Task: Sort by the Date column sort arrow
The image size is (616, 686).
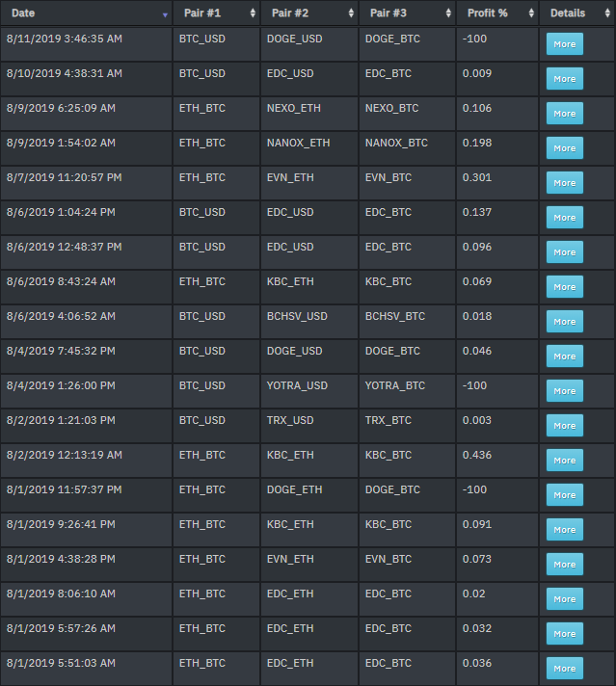Action: click(x=165, y=14)
